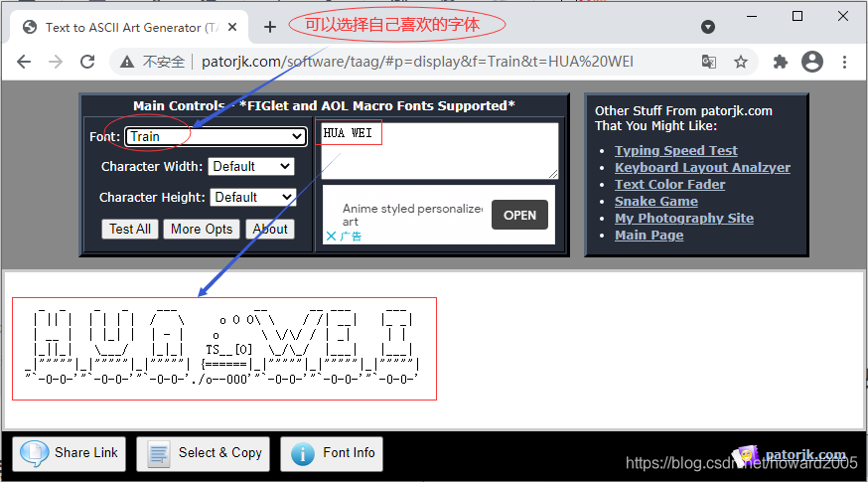Click the not-secure warning triangle icon
Image resolution: width=868 pixels, height=482 pixels.
[x=127, y=62]
